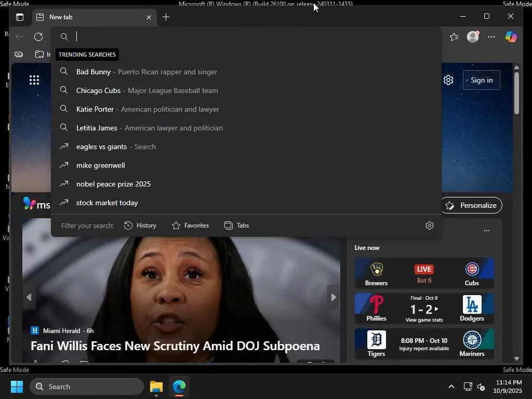532x399 pixels.
Task: Click the favorites bar first icon
Action: pyautogui.click(x=19, y=54)
